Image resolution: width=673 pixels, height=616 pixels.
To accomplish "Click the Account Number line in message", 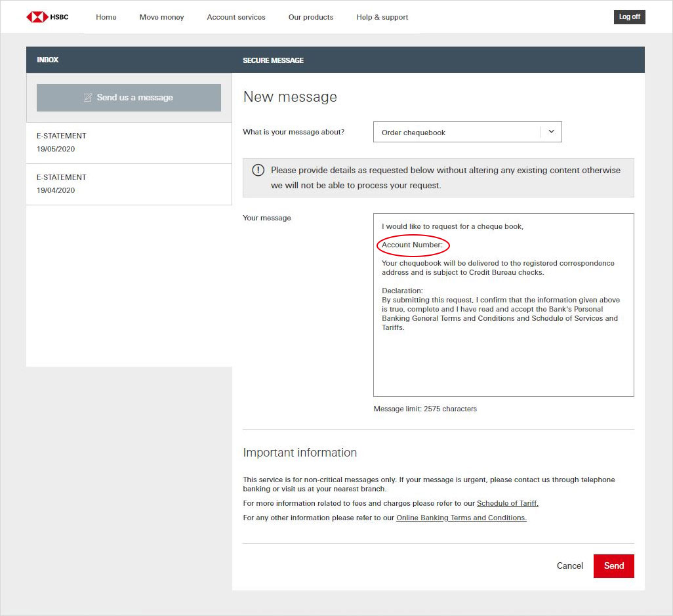I will pyautogui.click(x=412, y=245).
